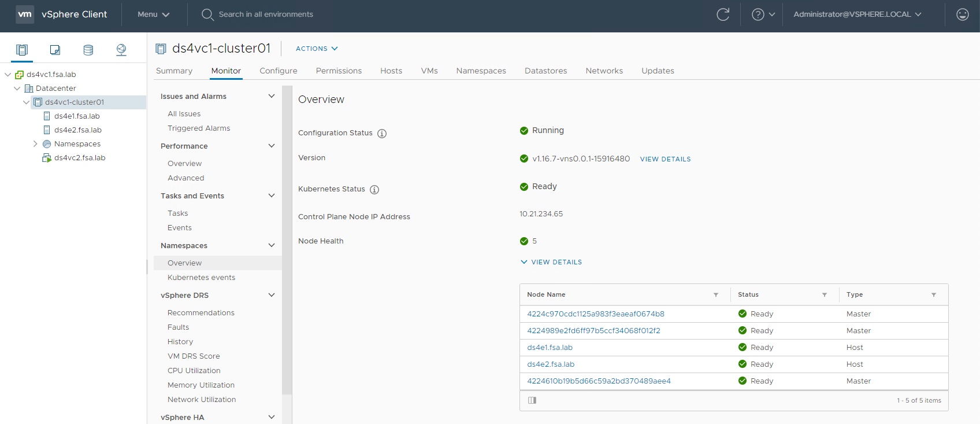
Task: Open the ds4e2.fsa.lab node link
Action: coord(551,364)
